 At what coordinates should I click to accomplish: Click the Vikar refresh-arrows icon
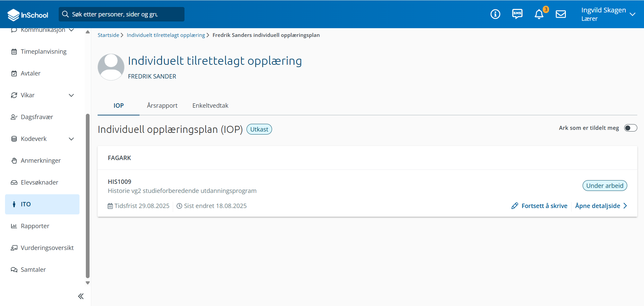coord(14,95)
